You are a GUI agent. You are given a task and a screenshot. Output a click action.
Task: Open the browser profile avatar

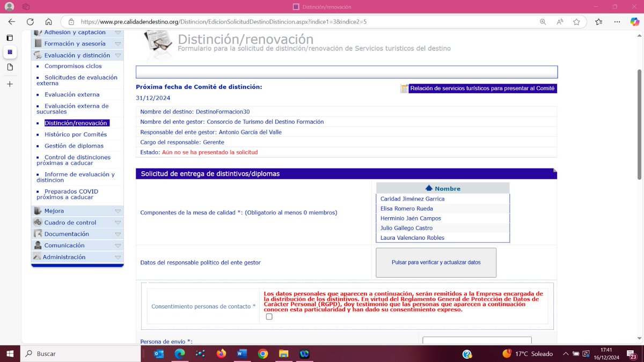(x=10, y=6)
